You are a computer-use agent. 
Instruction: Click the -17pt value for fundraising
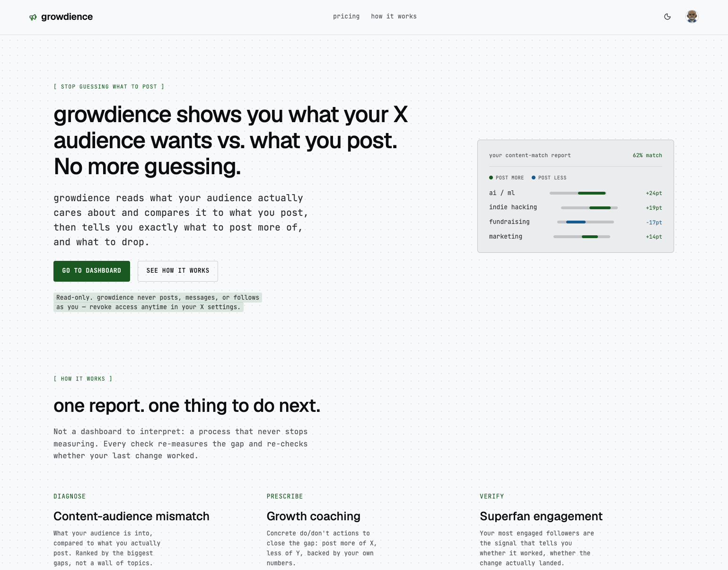[x=654, y=223]
